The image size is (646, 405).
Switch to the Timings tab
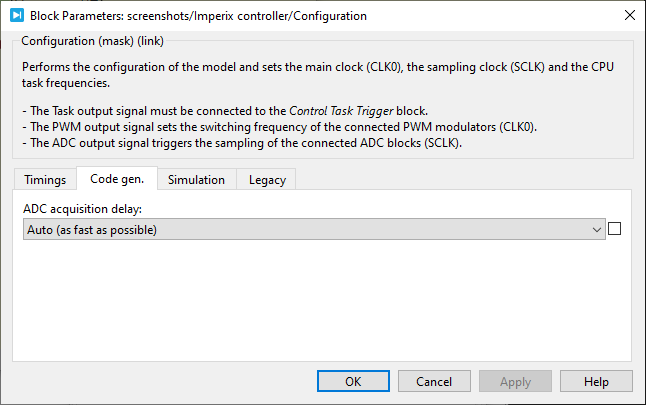pos(45,180)
